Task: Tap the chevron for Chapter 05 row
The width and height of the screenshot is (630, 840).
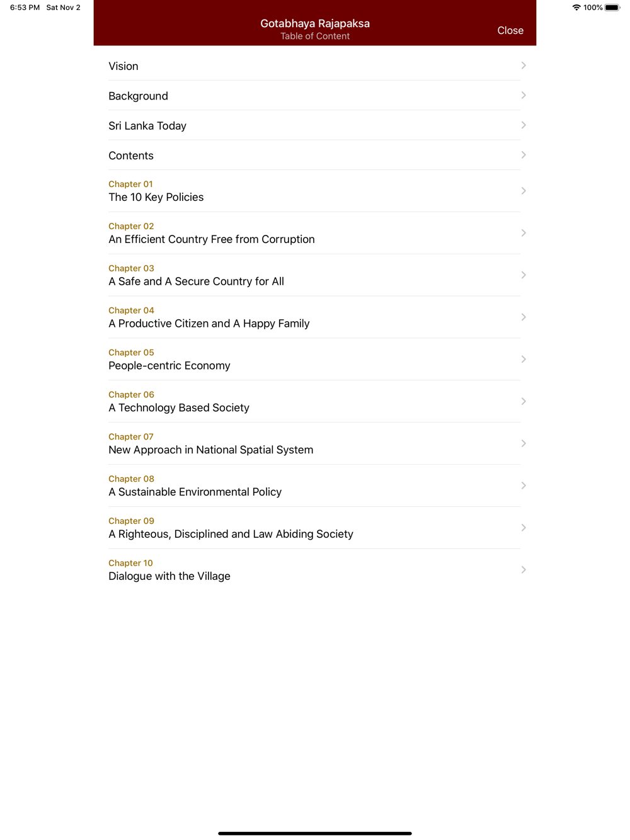Action: (524, 359)
